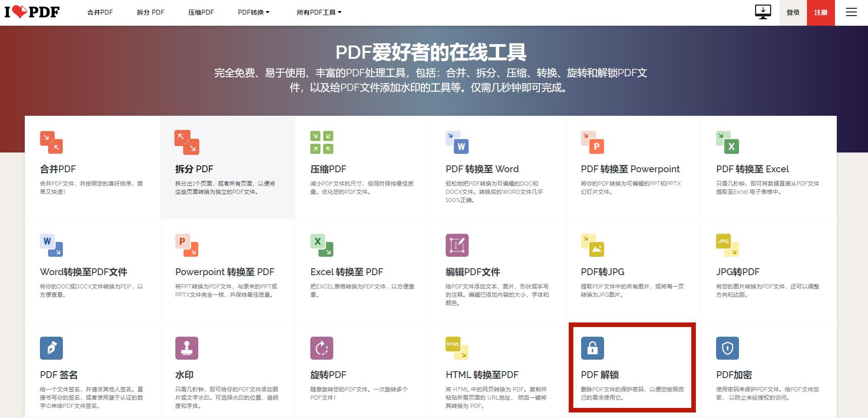Select the PDF 签名 signature icon
868x418 pixels.
pos(51,348)
